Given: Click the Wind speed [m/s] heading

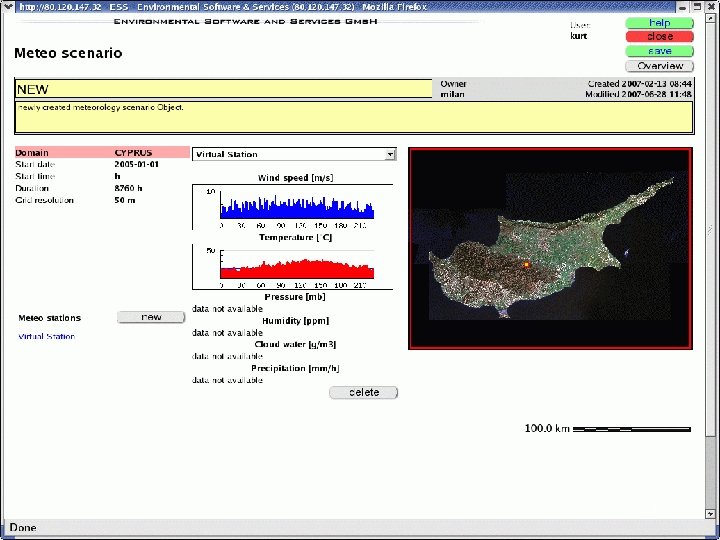Looking at the screenshot, I should [x=295, y=178].
